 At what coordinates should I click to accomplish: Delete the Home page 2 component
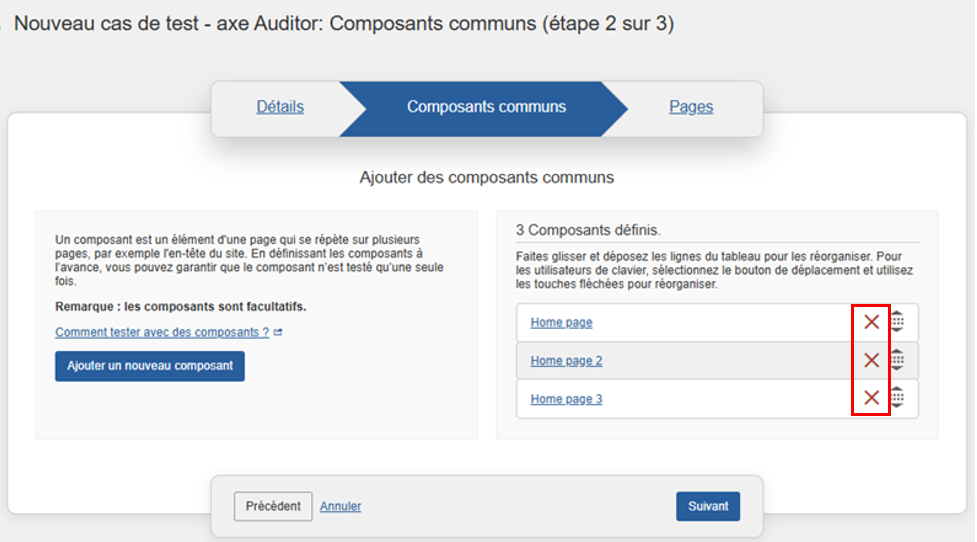tap(871, 360)
